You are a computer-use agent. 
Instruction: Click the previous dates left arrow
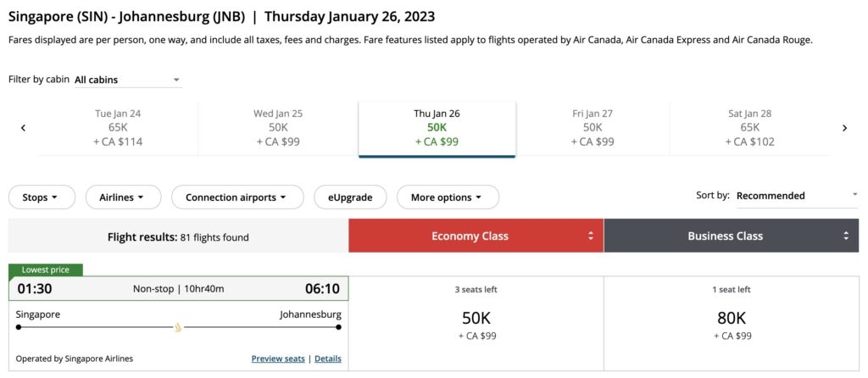(23, 129)
